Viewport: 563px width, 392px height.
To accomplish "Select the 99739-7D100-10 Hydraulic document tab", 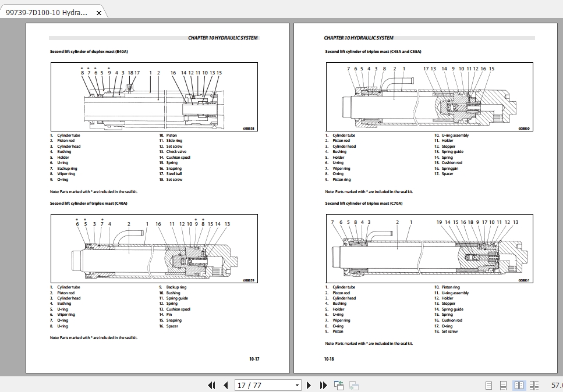I will point(47,11).
